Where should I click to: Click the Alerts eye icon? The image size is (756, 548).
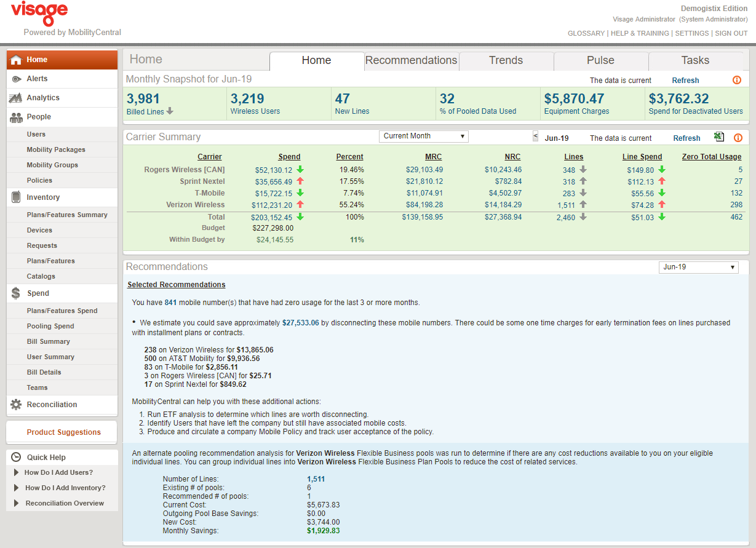pyautogui.click(x=16, y=79)
